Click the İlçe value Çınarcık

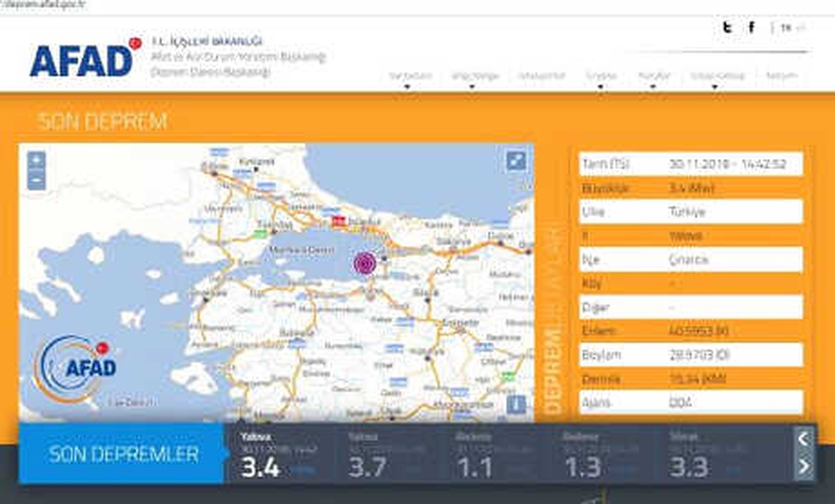coord(689,259)
